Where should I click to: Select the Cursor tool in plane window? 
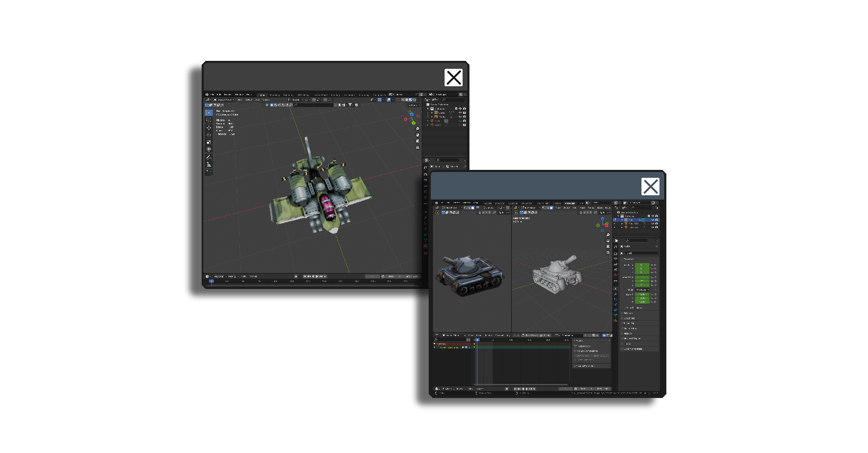point(209,120)
